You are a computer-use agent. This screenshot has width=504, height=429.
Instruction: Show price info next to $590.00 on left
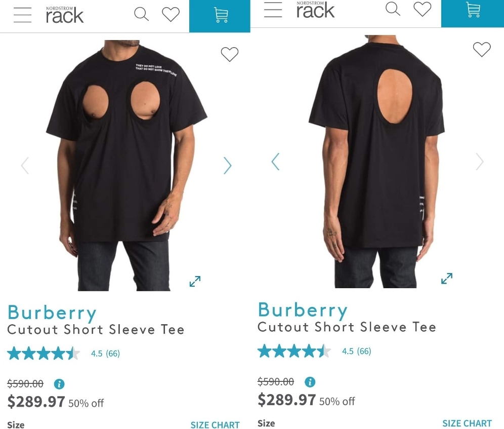59,384
